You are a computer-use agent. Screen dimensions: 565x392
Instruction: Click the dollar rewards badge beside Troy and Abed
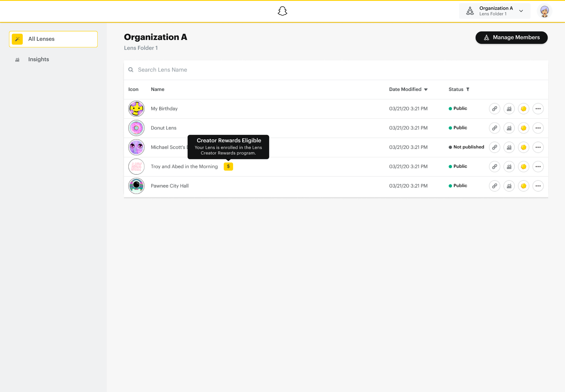coord(228,167)
